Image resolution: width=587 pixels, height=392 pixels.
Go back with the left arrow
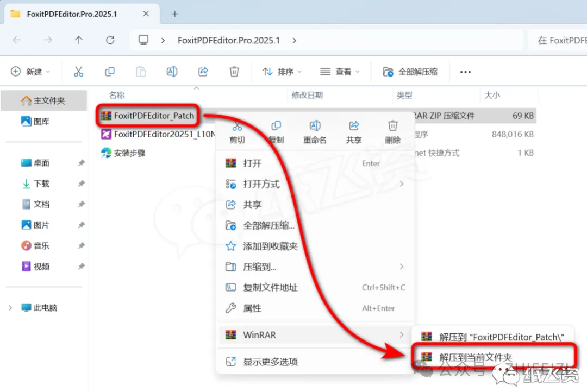17,40
